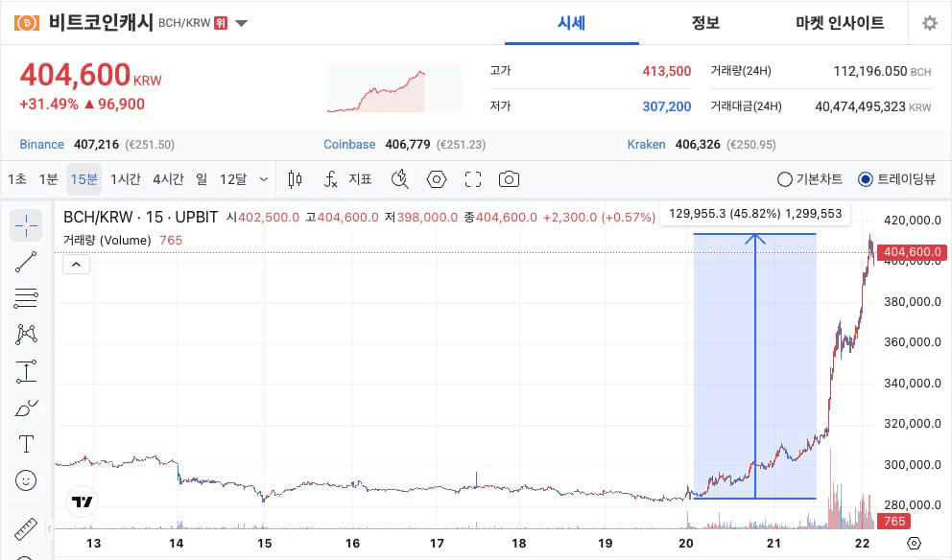The width and height of the screenshot is (952, 560).
Task: Open the emoji smiley icons tool
Action: point(26,480)
